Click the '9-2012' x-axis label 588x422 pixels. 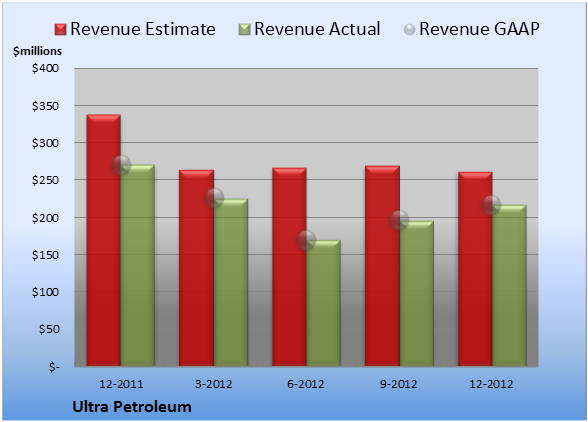click(399, 384)
